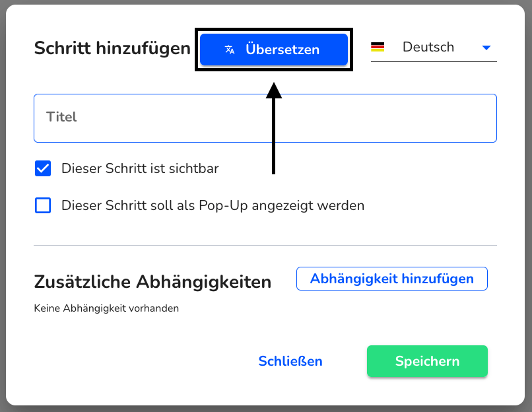Click the 'Zusätzliche Abhängigkeiten' heading
Screen dimensions: 532x412
click(152, 282)
